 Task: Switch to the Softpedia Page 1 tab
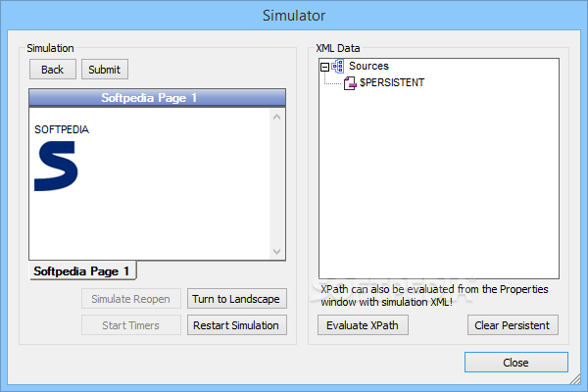pyautogui.click(x=82, y=270)
